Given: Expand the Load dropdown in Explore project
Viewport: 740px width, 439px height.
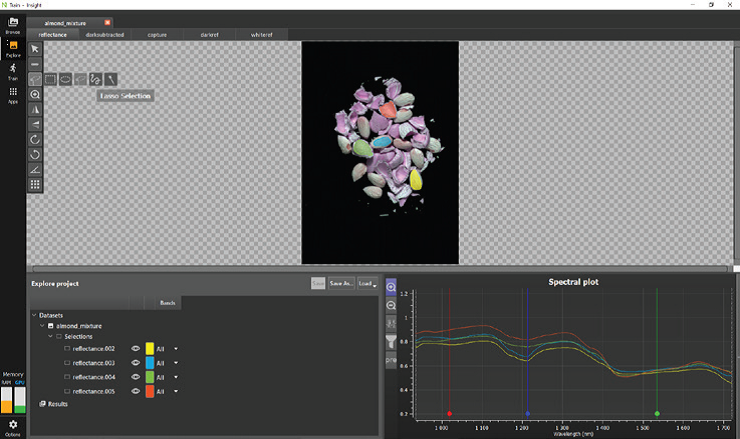Looking at the screenshot, I should click(x=367, y=283).
